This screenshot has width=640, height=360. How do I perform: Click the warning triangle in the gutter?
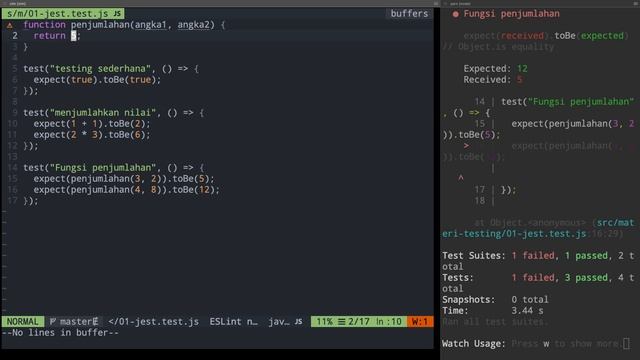[9, 25]
